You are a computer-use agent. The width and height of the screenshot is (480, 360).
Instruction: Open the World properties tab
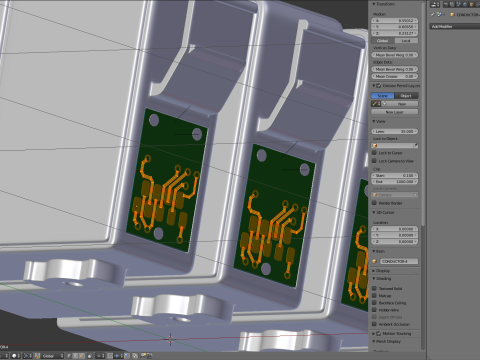[465, 5]
